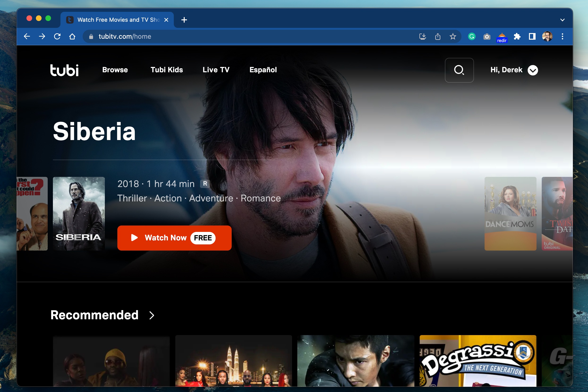Click the browser new tab plus button
Viewport: 588px width, 392px height.
[x=184, y=20]
